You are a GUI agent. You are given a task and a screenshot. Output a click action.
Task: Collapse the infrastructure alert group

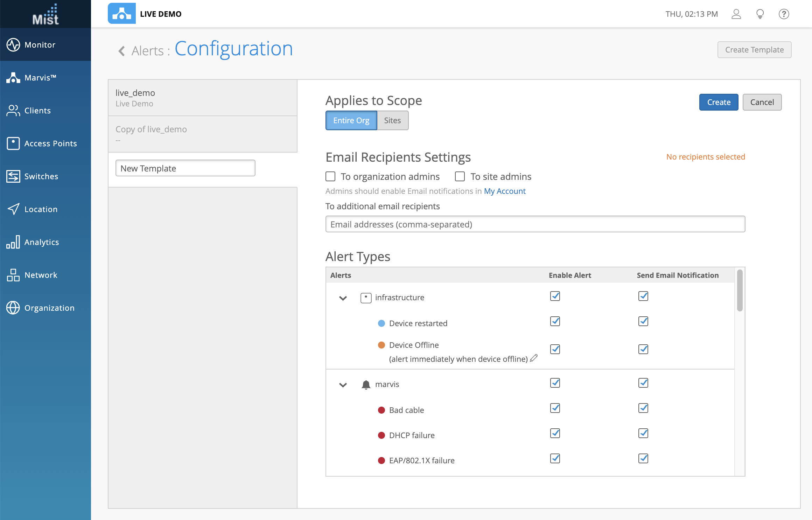coord(343,298)
